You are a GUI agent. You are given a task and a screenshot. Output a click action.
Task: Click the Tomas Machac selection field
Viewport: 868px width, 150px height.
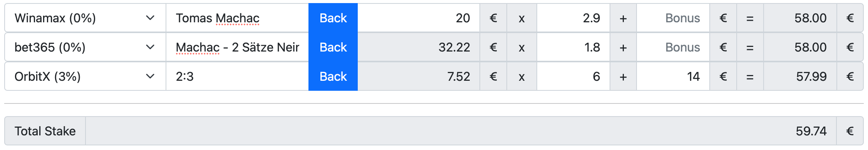coord(237,18)
